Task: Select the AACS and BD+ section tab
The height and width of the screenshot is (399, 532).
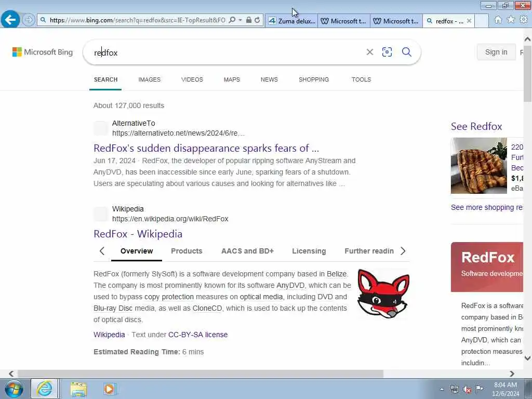Action: tap(247, 251)
